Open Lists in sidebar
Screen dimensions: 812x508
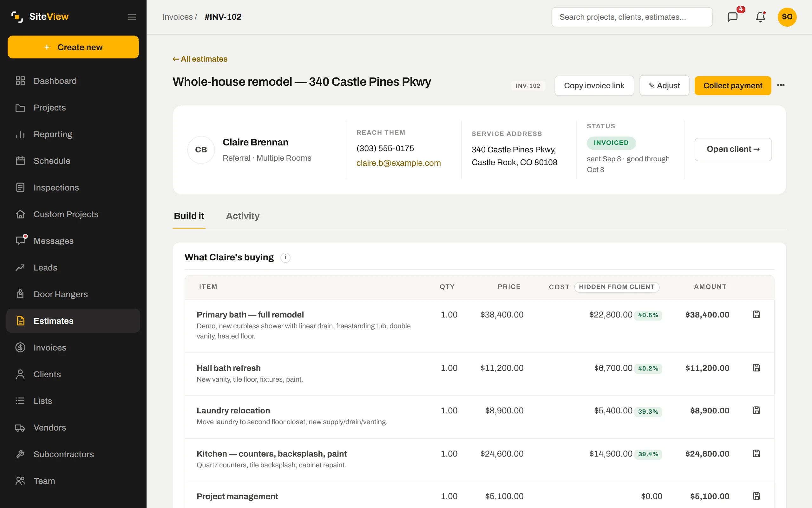[73, 401]
